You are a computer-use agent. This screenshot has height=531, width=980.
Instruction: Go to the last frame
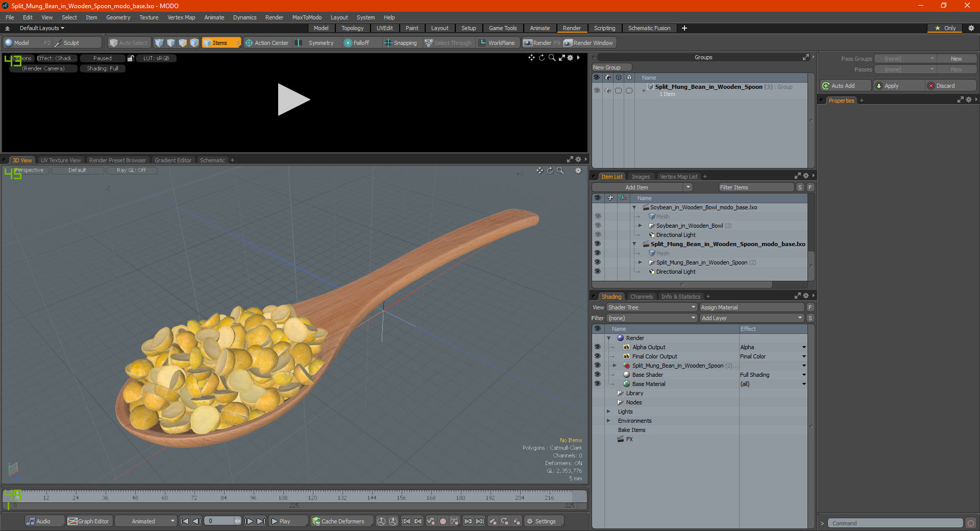(x=261, y=521)
